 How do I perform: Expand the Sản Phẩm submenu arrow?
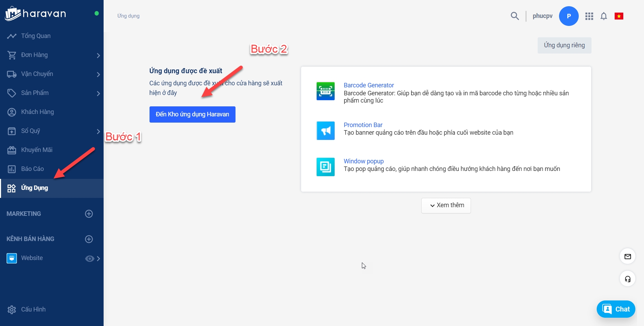(x=98, y=93)
